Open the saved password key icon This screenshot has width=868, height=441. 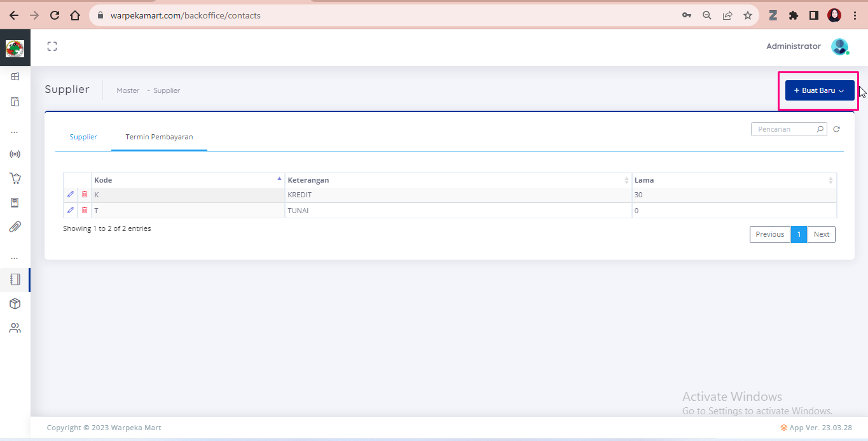pyautogui.click(x=687, y=15)
